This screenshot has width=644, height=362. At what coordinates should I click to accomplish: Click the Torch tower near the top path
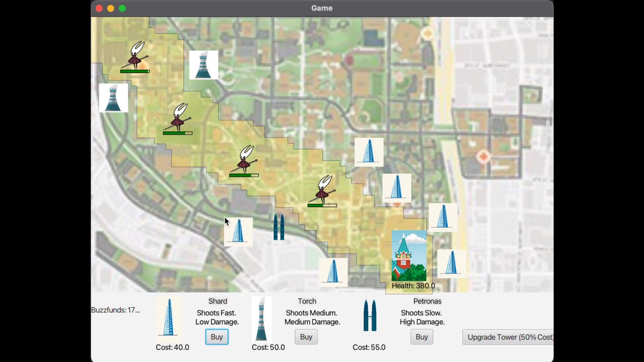tap(203, 65)
